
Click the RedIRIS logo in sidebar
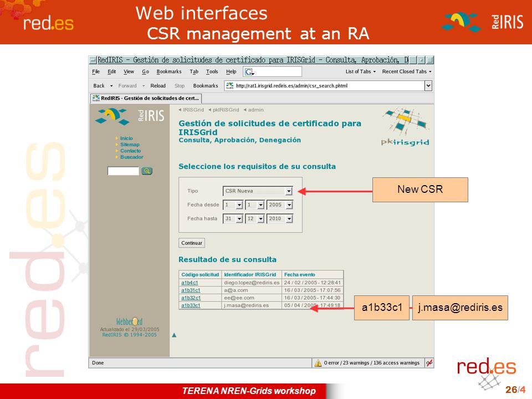tap(130, 116)
